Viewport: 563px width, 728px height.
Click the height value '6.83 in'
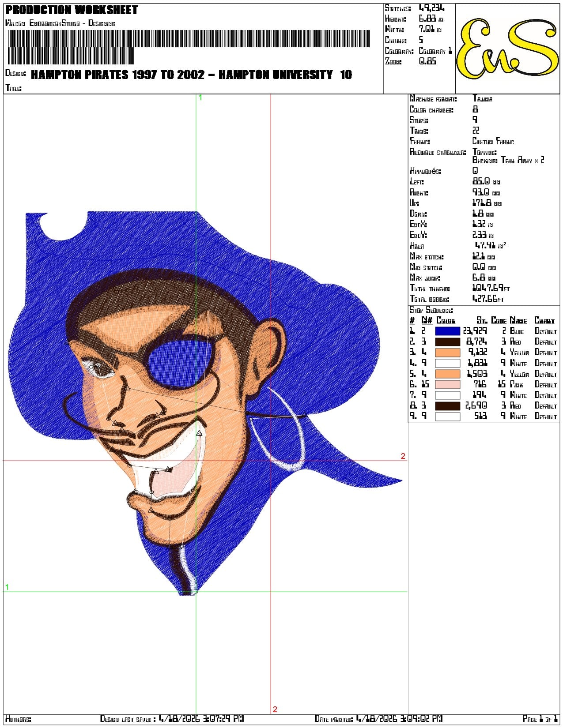pos(431,19)
